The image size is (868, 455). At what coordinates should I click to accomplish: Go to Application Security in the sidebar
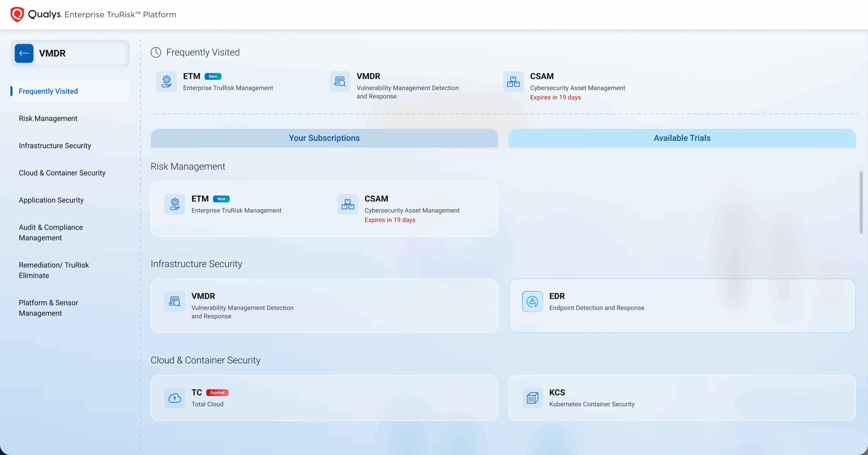coord(51,200)
